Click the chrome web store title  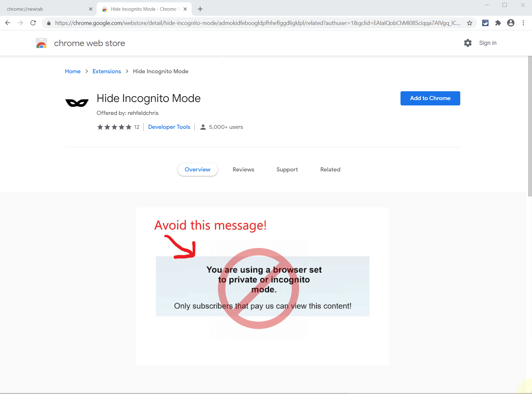[x=89, y=43]
